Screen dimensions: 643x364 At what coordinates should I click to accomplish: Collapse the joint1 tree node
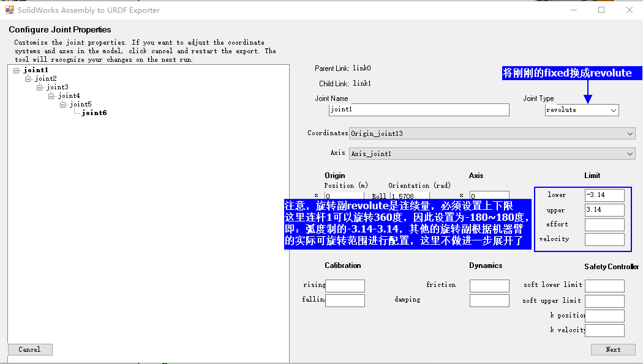17,70
